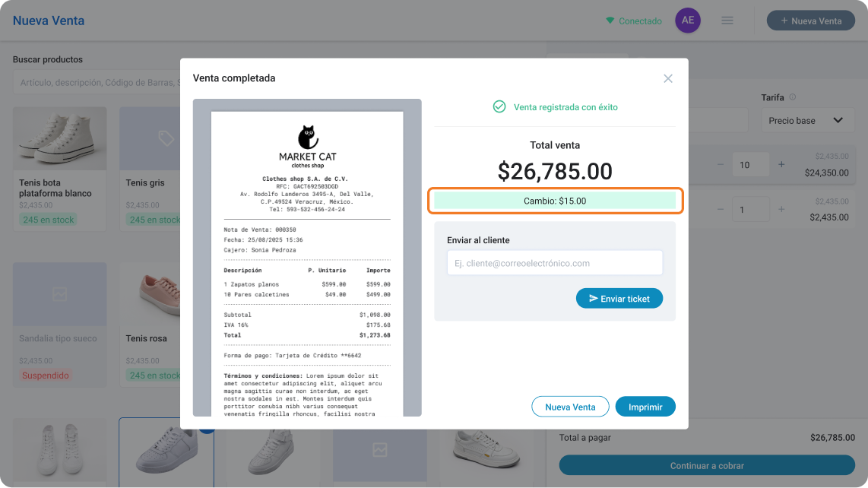The width and height of the screenshot is (868, 488).
Task: Send the receipt with Enviar ticket
Action: (619, 299)
